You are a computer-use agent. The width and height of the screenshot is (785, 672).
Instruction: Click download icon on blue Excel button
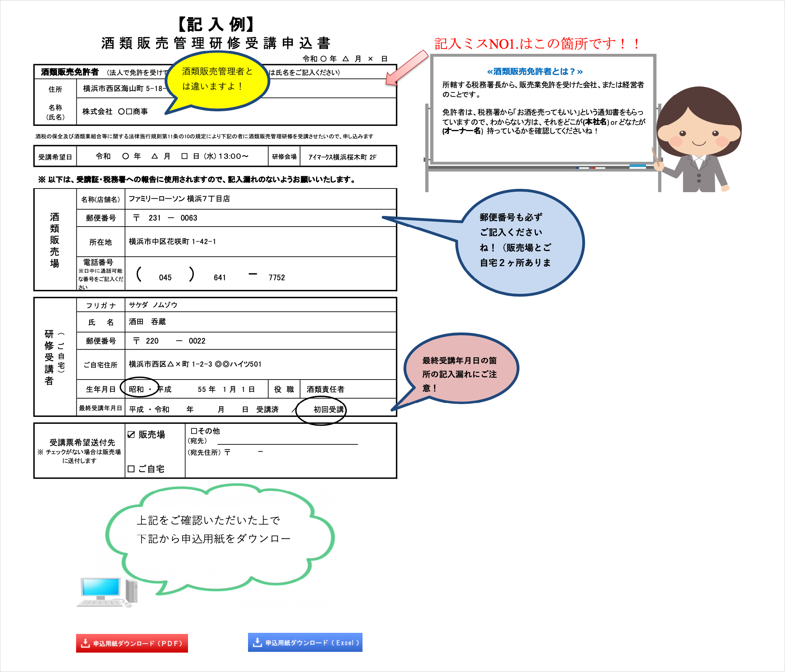click(x=257, y=642)
